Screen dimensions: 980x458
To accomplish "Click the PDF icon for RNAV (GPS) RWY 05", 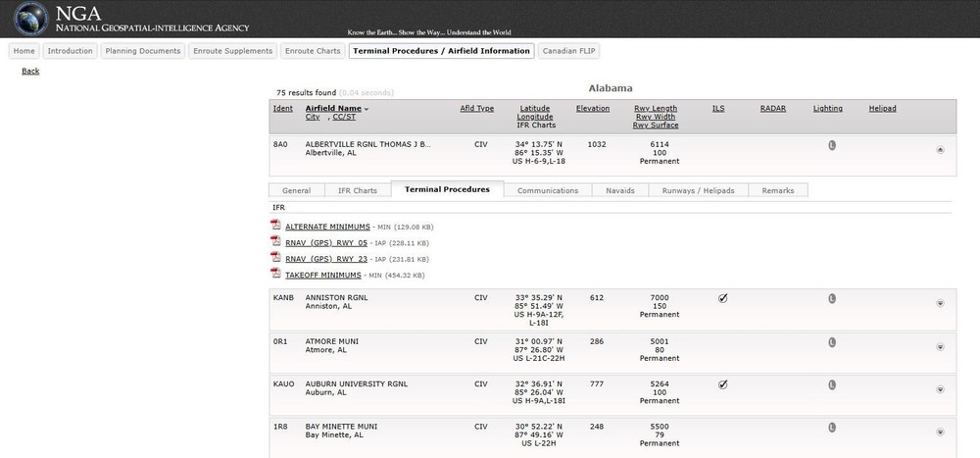I will coord(276,242).
